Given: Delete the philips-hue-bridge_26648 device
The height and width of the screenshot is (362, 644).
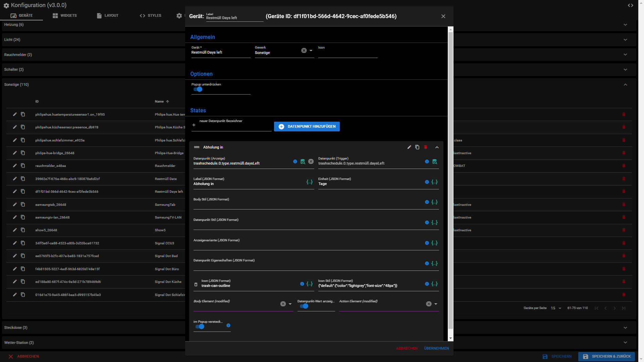Looking at the screenshot, I should [624, 153].
